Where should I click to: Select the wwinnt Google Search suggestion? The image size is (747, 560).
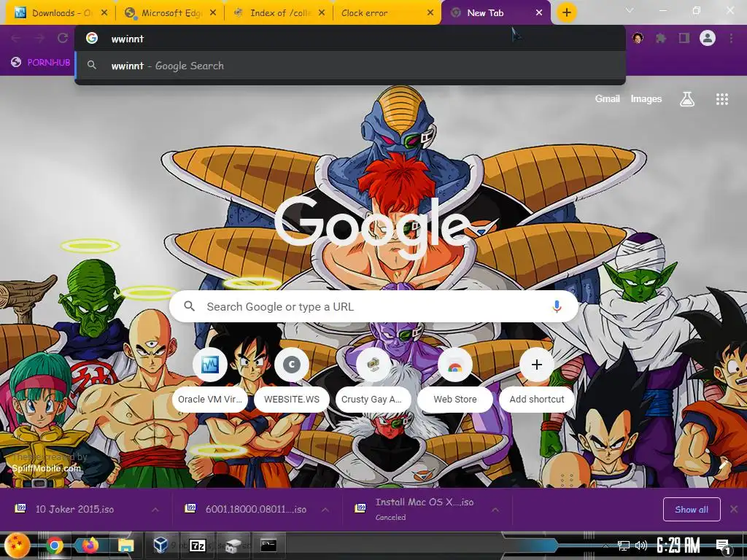tap(350, 66)
